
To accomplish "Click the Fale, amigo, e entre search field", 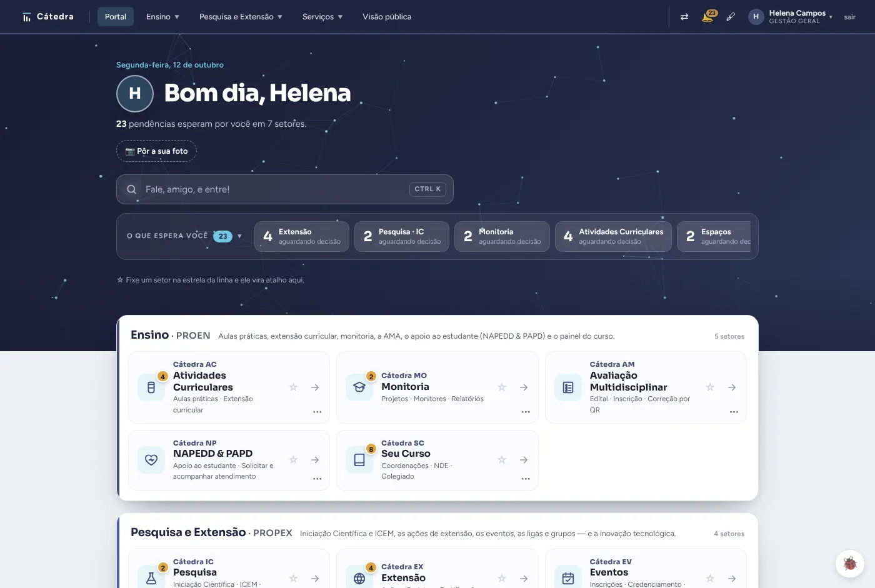I will pos(285,189).
